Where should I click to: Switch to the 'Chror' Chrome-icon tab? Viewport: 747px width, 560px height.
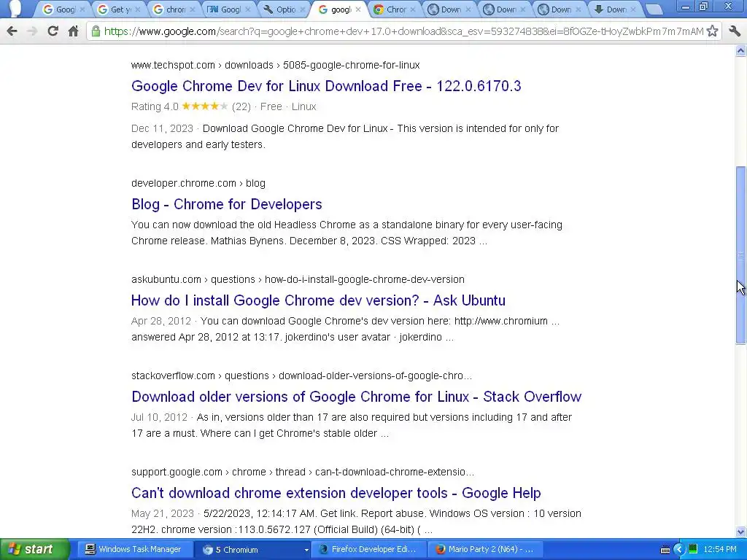(391, 9)
